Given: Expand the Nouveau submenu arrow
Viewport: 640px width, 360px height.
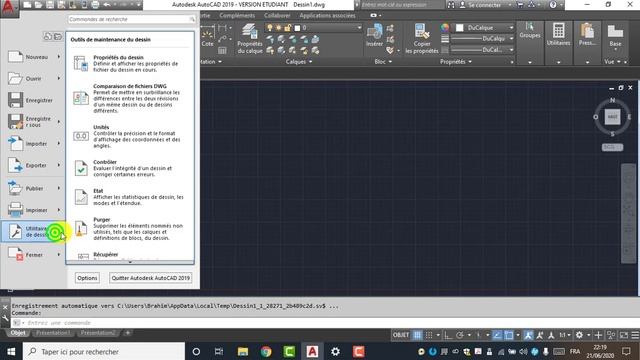Looking at the screenshot, I should 59,57.
